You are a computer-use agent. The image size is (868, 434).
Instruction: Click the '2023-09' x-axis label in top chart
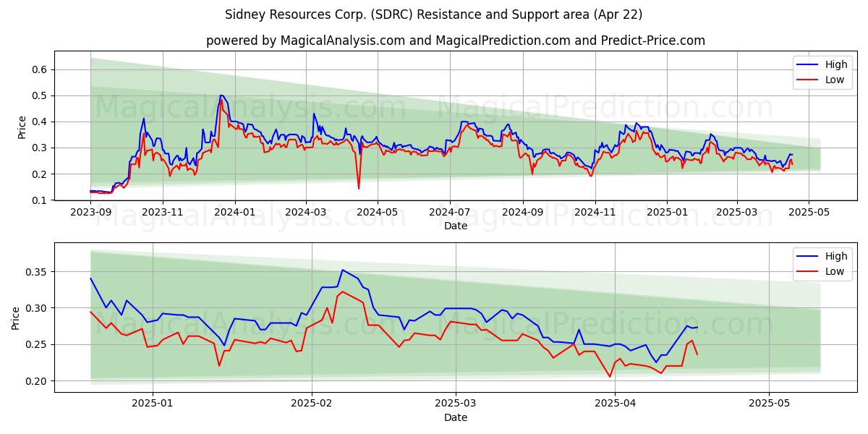[90, 213]
